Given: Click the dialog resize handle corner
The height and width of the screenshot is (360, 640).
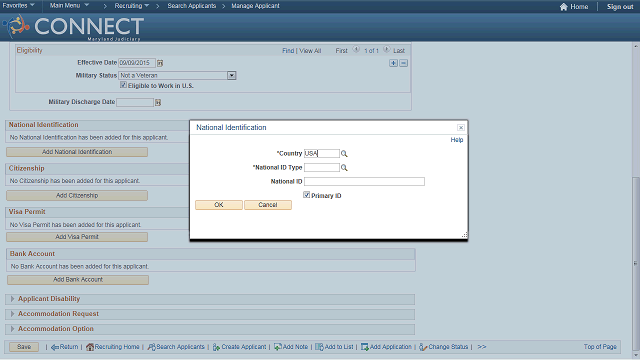Looking at the screenshot, I should 464,235.
